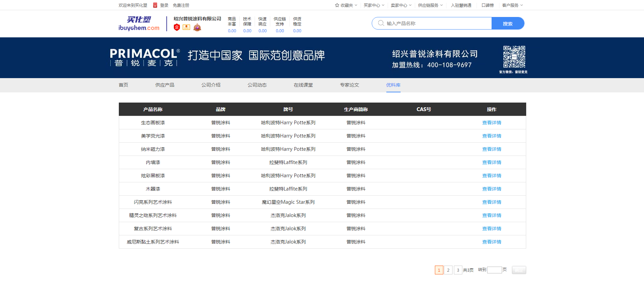Expand the 供应链服务 dropdown
The width and height of the screenshot is (644, 306).
coord(430,5)
